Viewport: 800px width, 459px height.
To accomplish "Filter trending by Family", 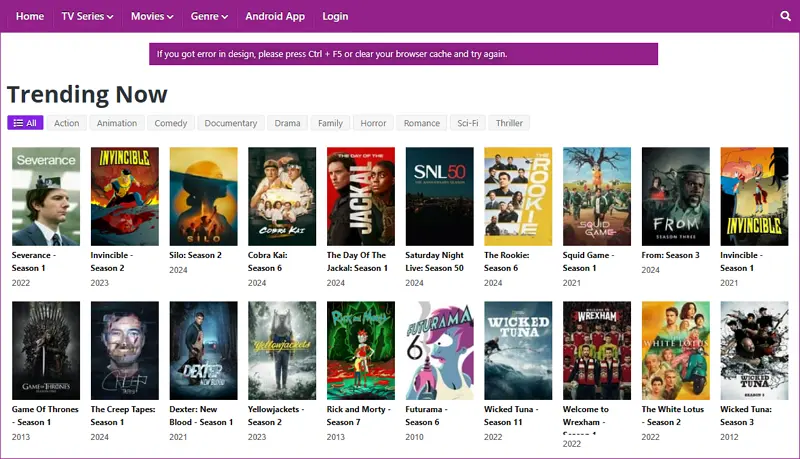I will coord(331,123).
